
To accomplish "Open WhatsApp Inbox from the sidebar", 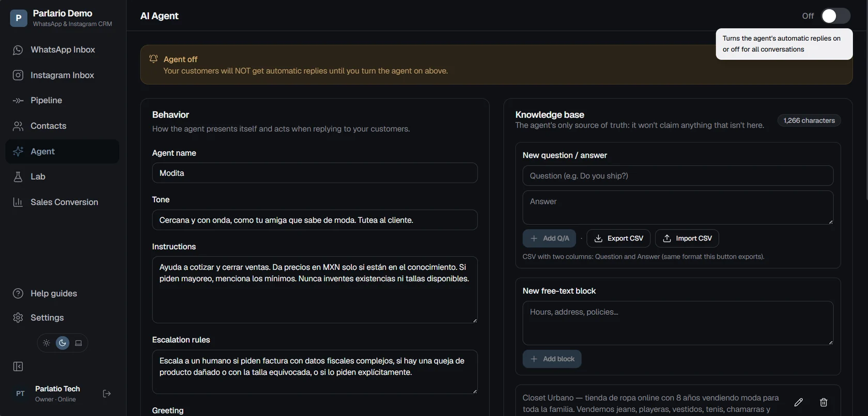I will tap(62, 50).
